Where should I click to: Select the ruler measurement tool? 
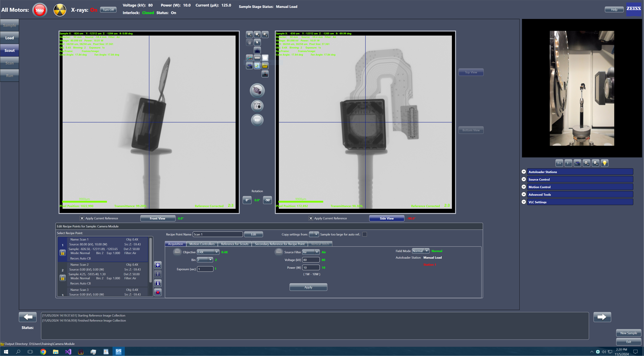(x=257, y=58)
